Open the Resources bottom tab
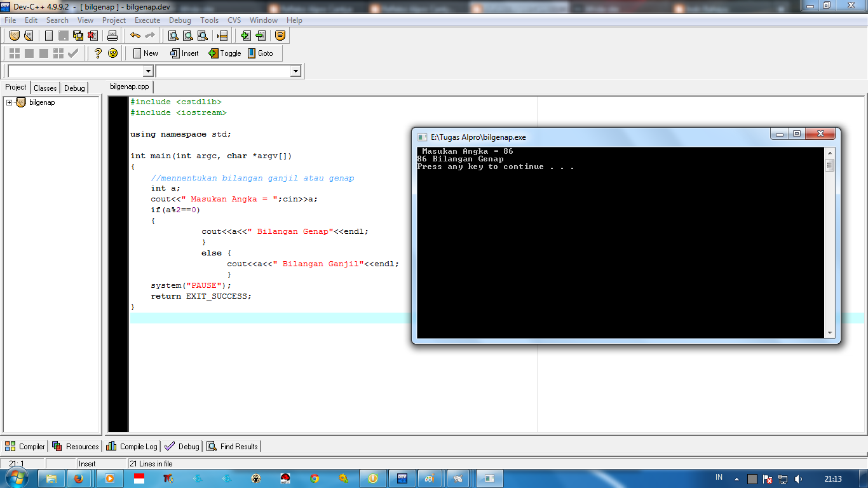Image resolution: width=868 pixels, height=488 pixels. (x=76, y=447)
